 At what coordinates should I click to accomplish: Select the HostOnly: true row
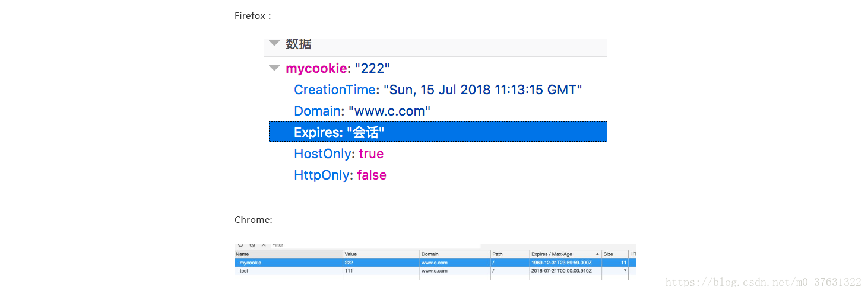(338, 154)
